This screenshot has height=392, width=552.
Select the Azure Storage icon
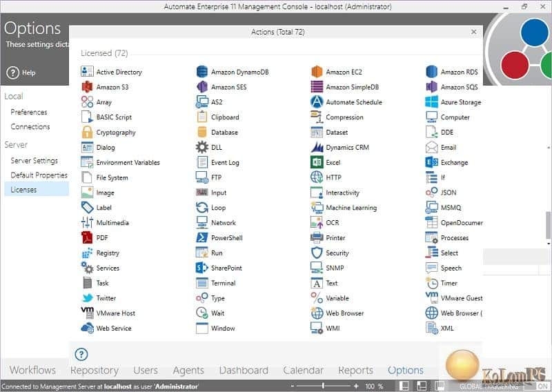tap(432, 102)
